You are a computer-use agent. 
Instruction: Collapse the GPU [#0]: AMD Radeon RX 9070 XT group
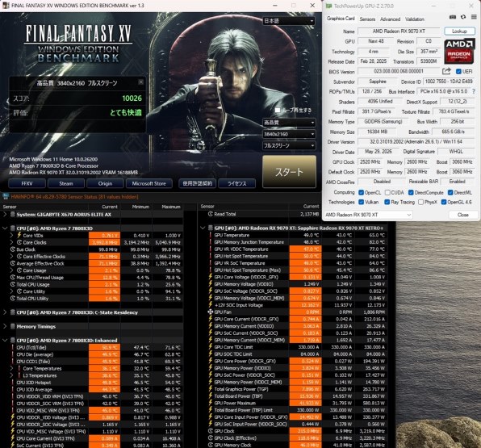tap(203, 228)
